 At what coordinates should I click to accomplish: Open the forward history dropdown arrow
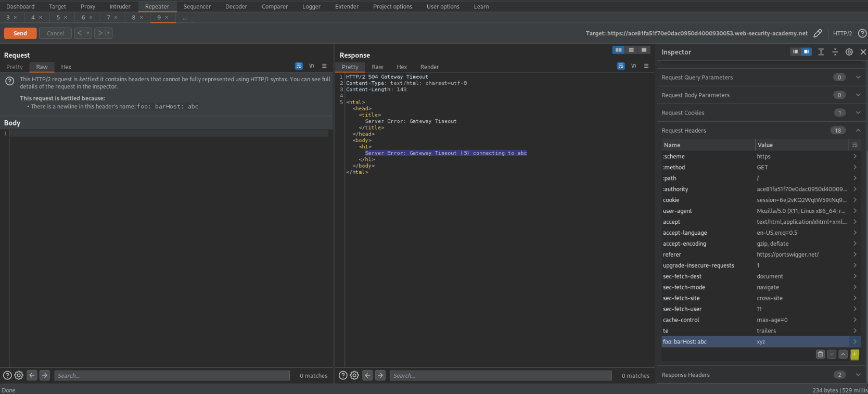109,33
